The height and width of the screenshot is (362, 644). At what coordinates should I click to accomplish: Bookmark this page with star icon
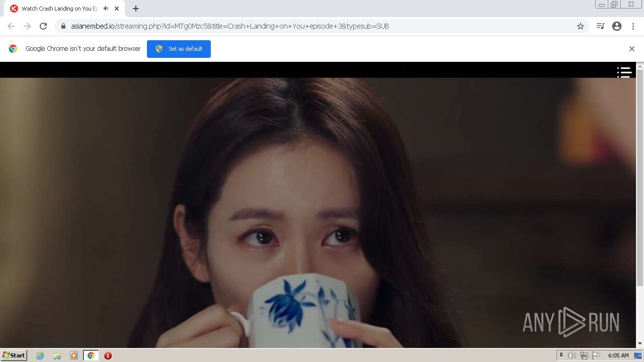tap(581, 26)
